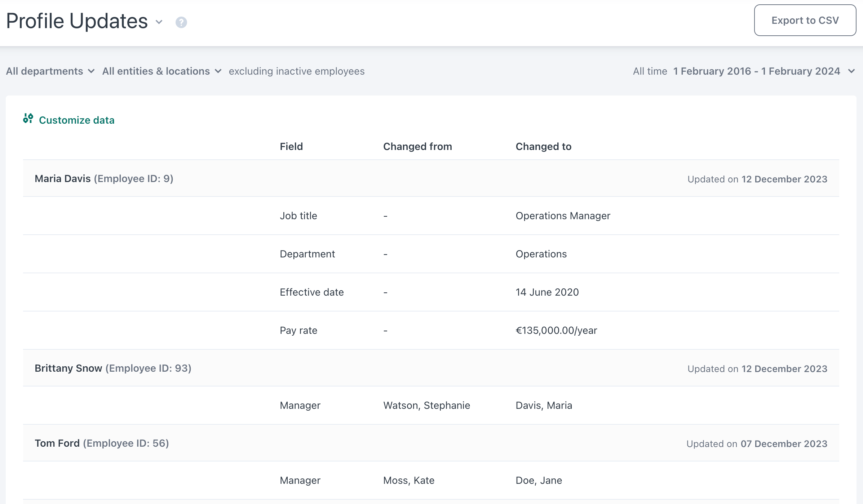Image resolution: width=863 pixels, height=504 pixels.
Task: Click the excluding inactive employees filter
Action: pos(296,71)
